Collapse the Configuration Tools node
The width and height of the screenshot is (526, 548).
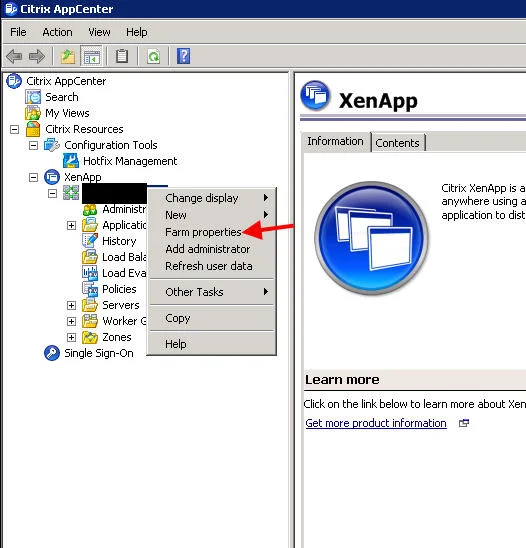[x=33, y=145]
